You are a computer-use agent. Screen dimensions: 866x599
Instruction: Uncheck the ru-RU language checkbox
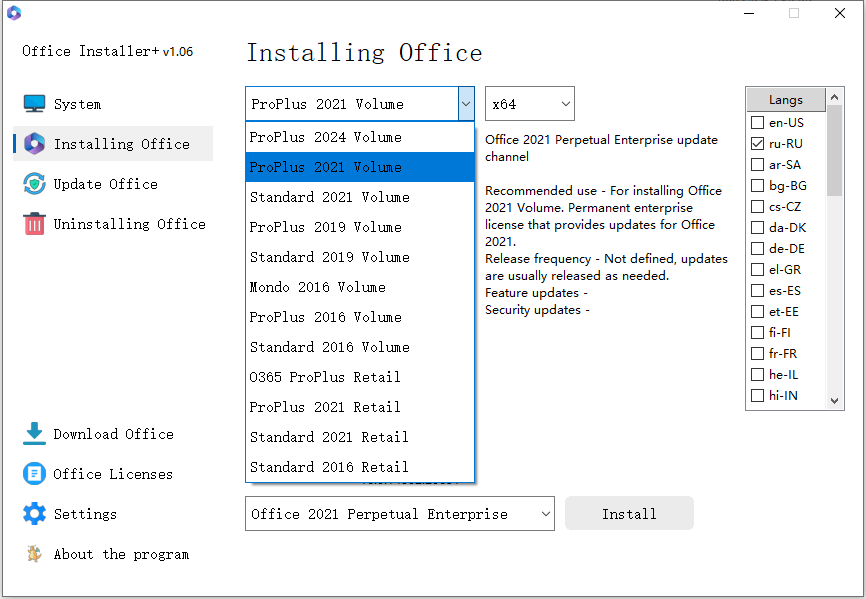(757, 142)
